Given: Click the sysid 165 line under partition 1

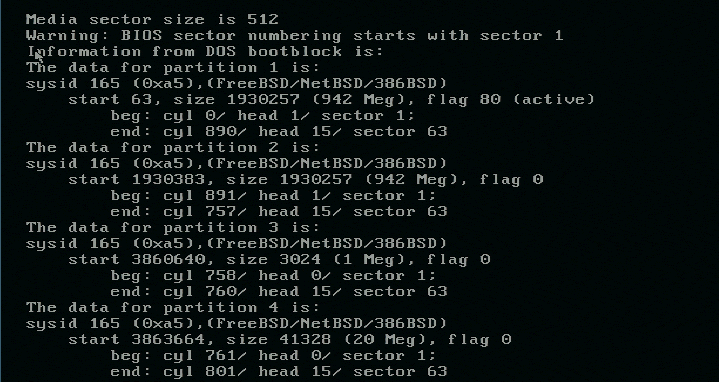Looking at the screenshot, I should pyautogui.click(x=236, y=84).
